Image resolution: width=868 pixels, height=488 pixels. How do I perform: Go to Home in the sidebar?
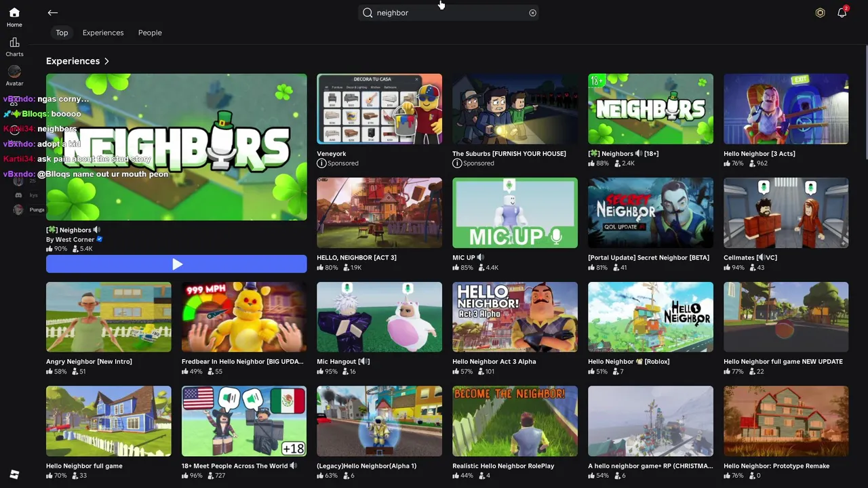pyautogui.click(x=14, y=17)
